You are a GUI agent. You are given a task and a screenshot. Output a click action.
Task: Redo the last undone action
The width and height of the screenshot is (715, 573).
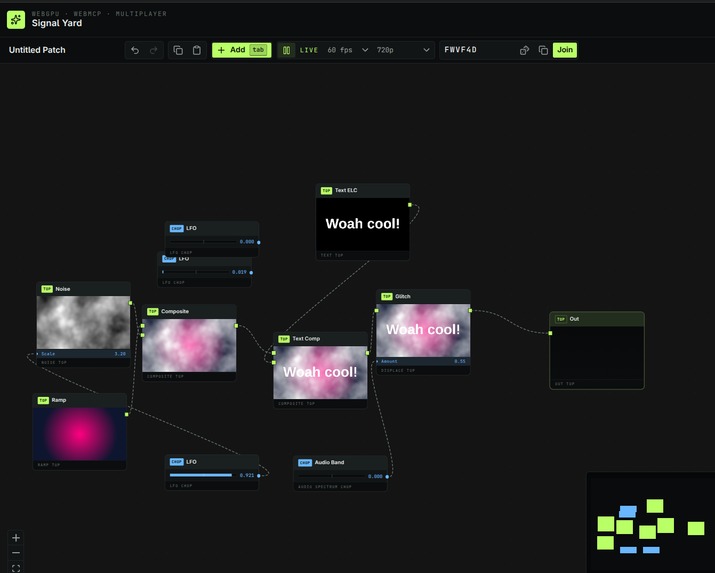(154, 50)
